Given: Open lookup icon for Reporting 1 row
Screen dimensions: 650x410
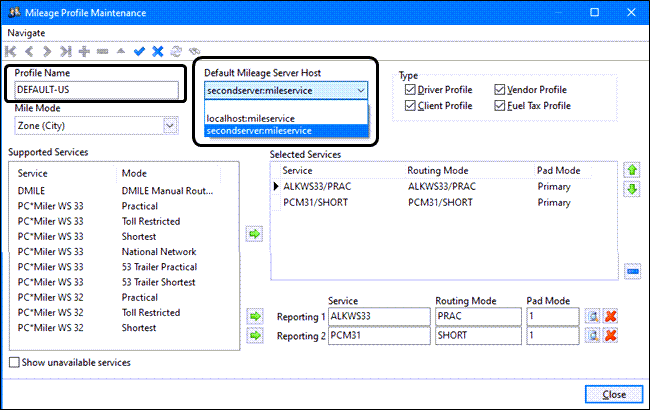Looking at the screenshot, I should [593, 316].
